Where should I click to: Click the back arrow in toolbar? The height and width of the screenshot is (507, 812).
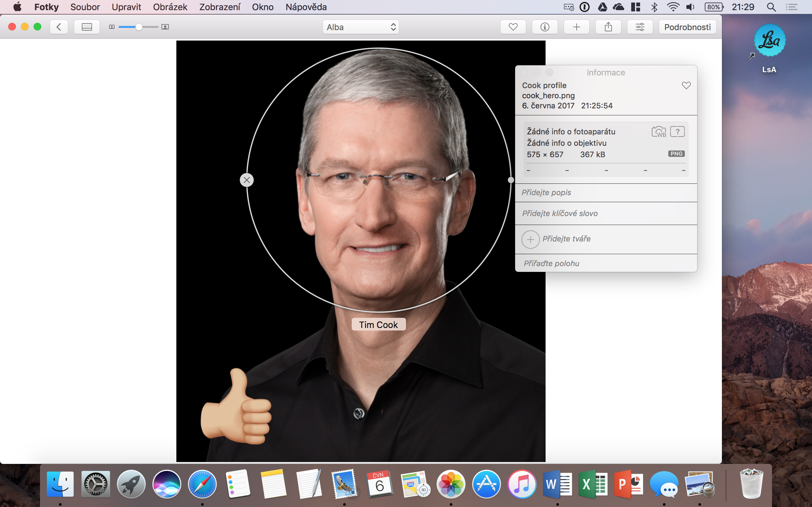coord(59,27)
